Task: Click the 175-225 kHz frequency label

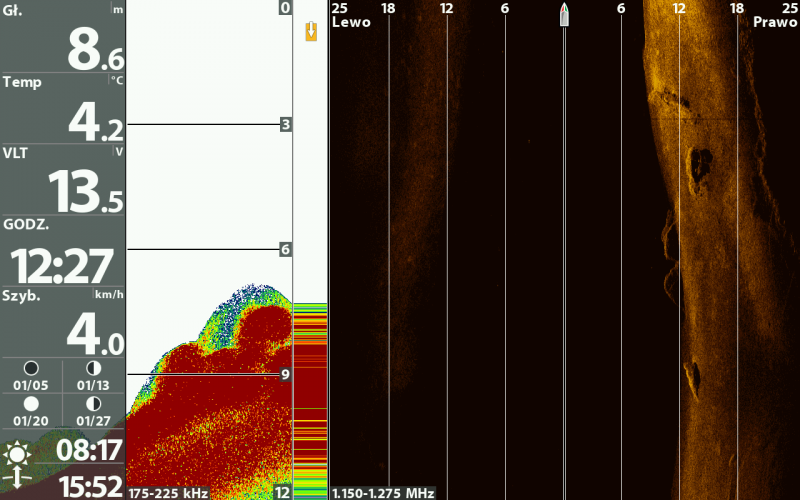Action: pos(168,492)
